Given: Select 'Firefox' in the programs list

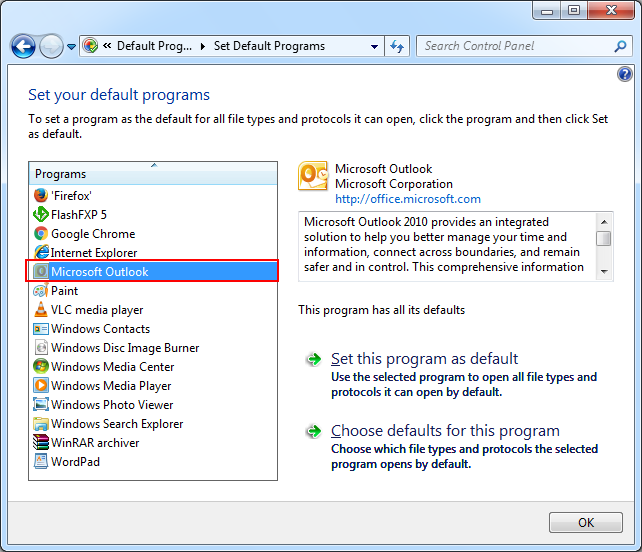Looking at the screenshot, I should pyautogui.click(x=153, y=195).
